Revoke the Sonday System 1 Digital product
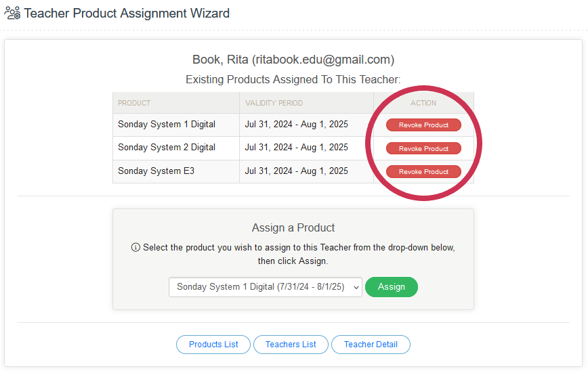588x373 pixels. pos(423,125)
